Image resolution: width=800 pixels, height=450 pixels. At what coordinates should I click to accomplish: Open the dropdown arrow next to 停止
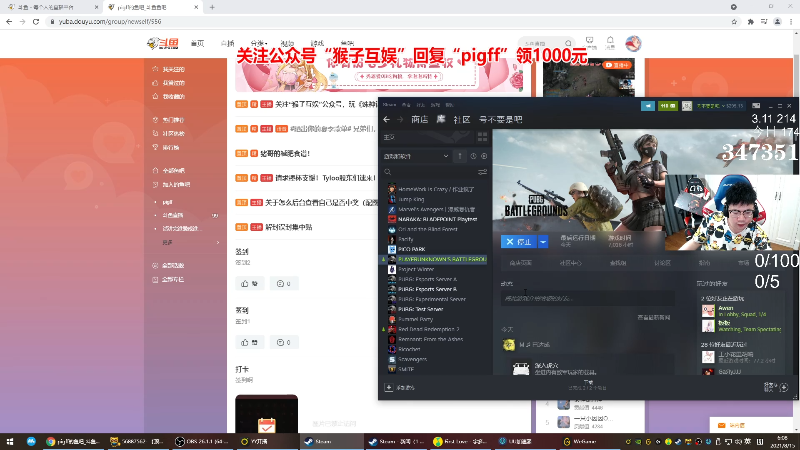543,242
